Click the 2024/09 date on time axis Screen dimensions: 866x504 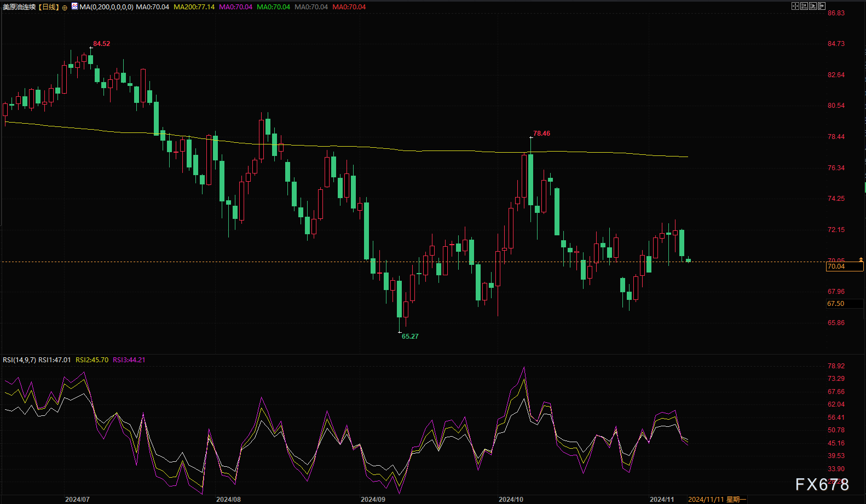point(372,500)
